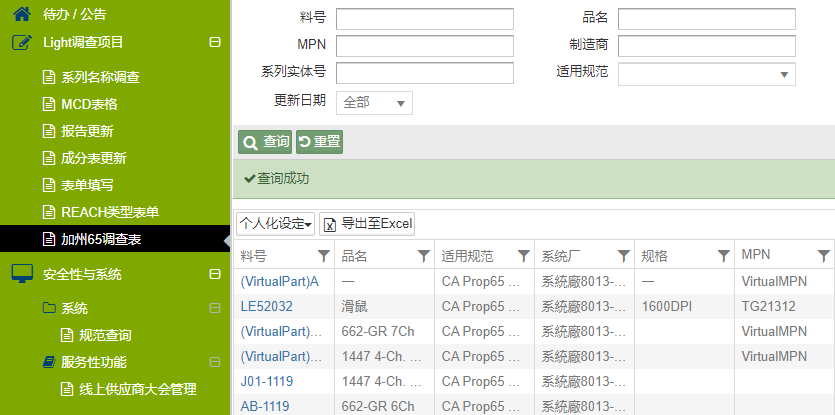Open the filter for 系统厂 column
This screenshot has height=415, width=835.
click(x=623, y=255)
